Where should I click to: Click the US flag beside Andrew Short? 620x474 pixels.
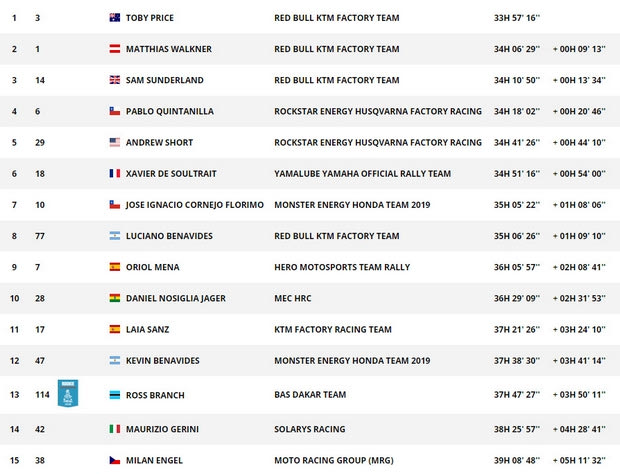[x=114, y=142]
